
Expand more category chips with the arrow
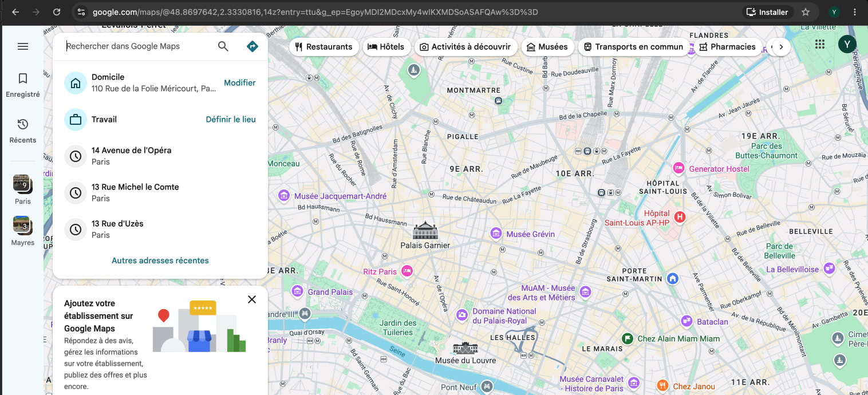(781, 47)
